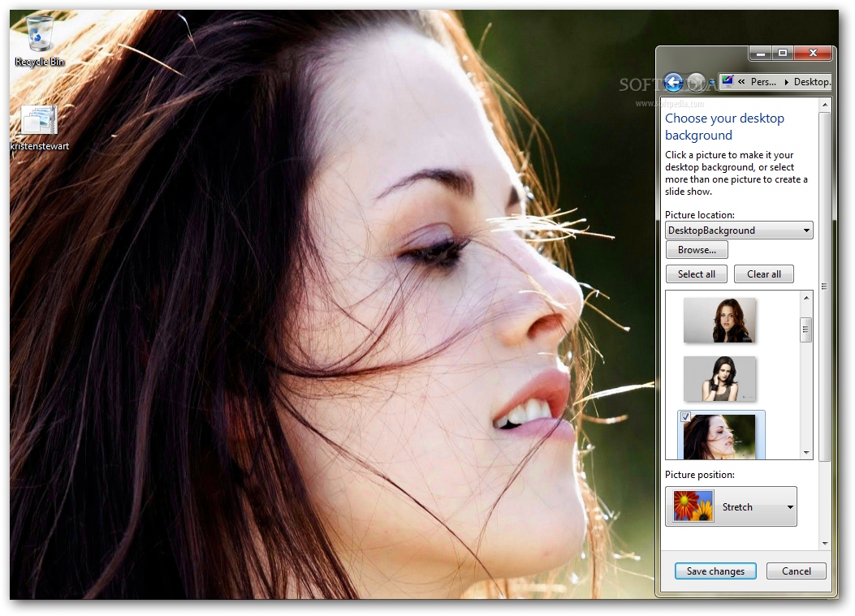Viewport: 855px width, 616px height.
Task: Select the first portrait wallpaper thumbnail
Action: click(x=719, y=320)
